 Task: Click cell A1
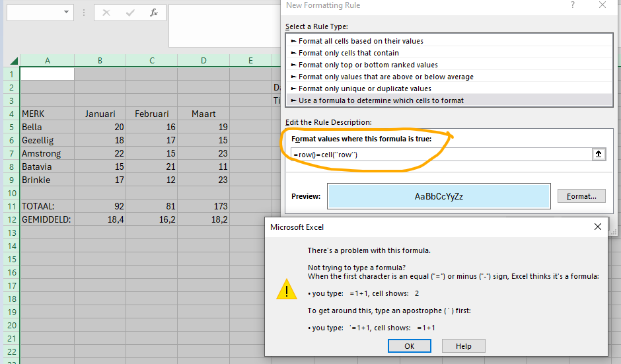click(47, 74)
